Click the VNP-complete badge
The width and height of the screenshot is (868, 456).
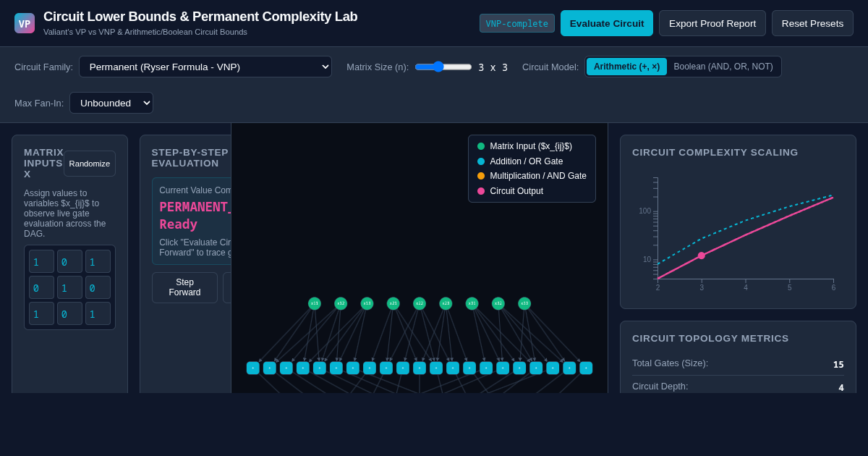(x=517, y=23)
